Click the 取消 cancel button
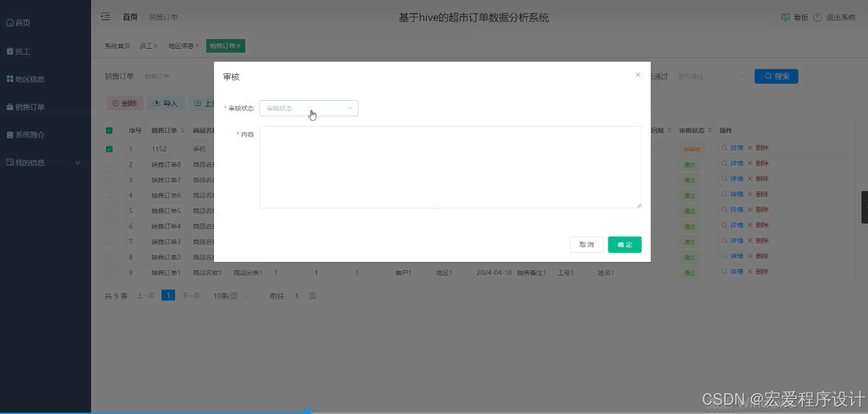The width and height of the screenshot is (868, 414). tap(586, 244)
